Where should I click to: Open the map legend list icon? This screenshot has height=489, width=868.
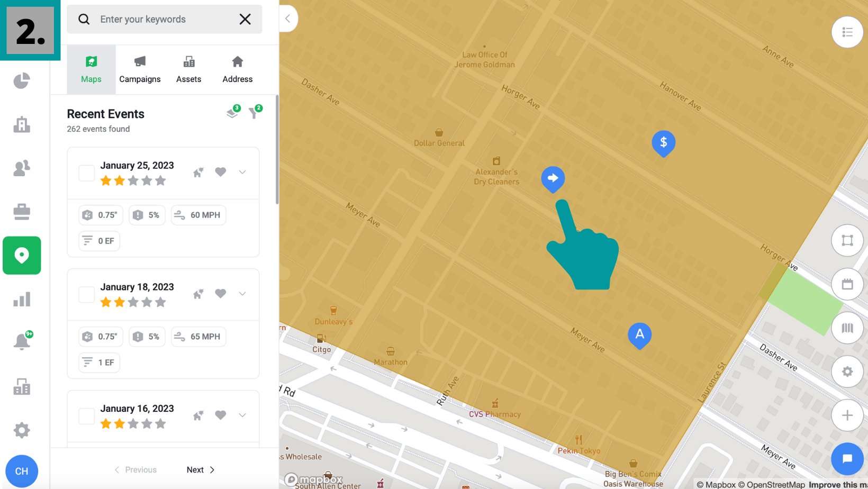(x=847, y=32)
